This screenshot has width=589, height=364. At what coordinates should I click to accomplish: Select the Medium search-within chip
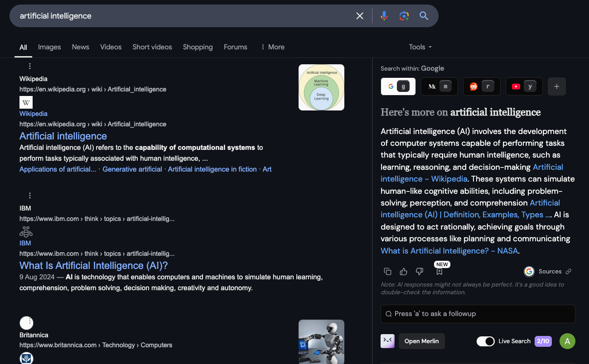439,86
